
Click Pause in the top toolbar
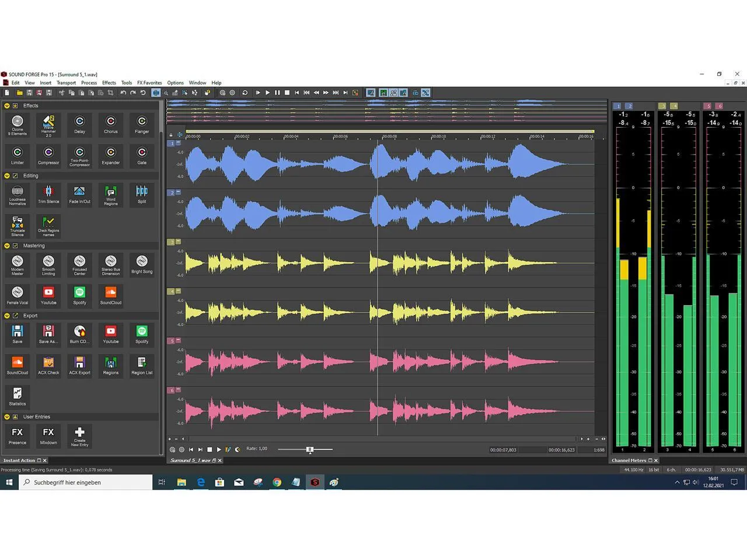[x=277, y=93]
